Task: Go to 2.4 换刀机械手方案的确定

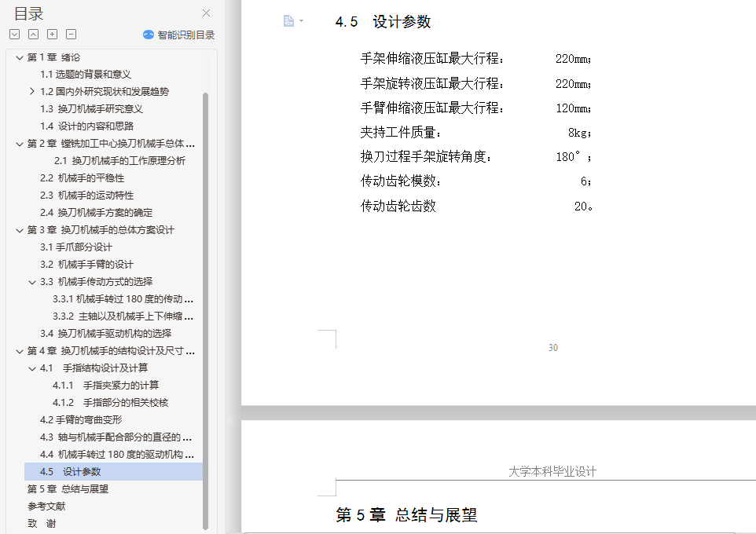Action: pyautogui.click(x=96, y=213)
